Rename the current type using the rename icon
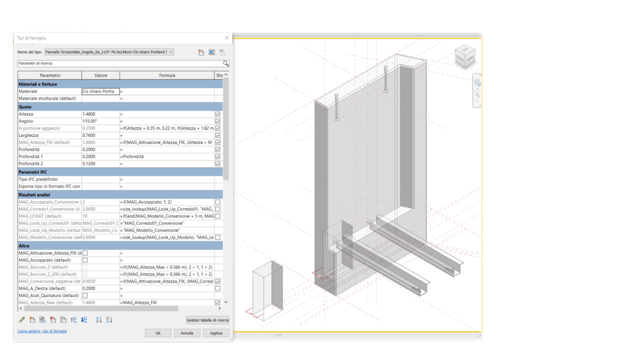Viewport: 644px width, 362px height. click(212, 52)
